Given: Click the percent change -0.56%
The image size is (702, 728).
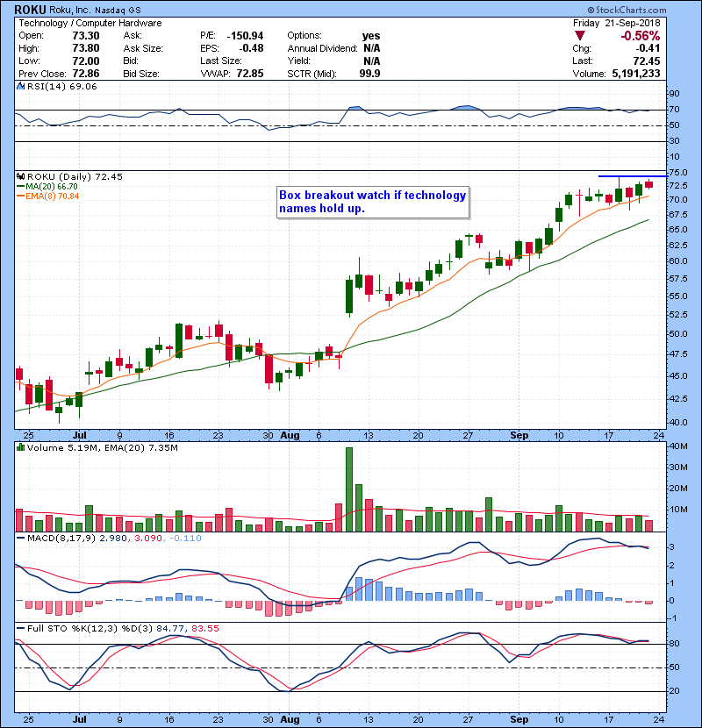Looking at the screenshot, I should pos(641,36).
